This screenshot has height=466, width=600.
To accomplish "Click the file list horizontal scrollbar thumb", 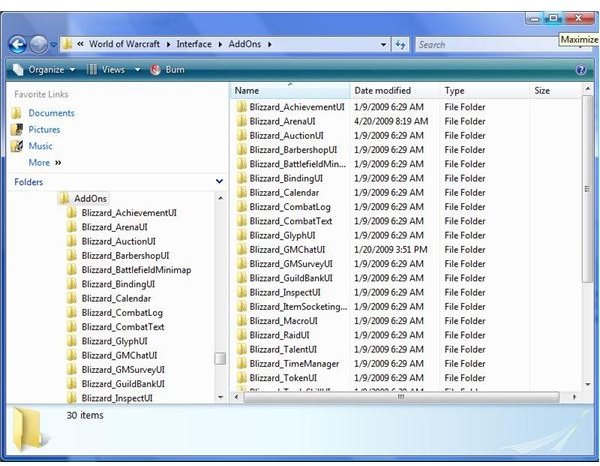I will pyautogui.click(x=401, y=397).
